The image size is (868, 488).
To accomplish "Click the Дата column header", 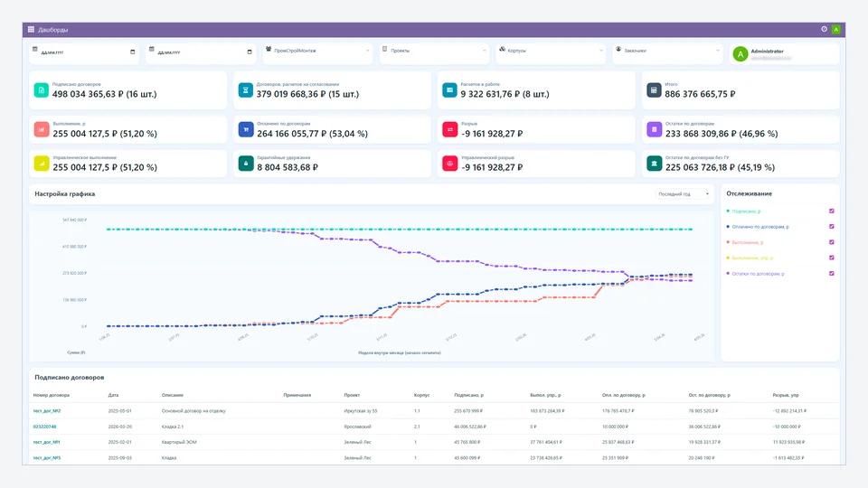I will coord(114,395).
